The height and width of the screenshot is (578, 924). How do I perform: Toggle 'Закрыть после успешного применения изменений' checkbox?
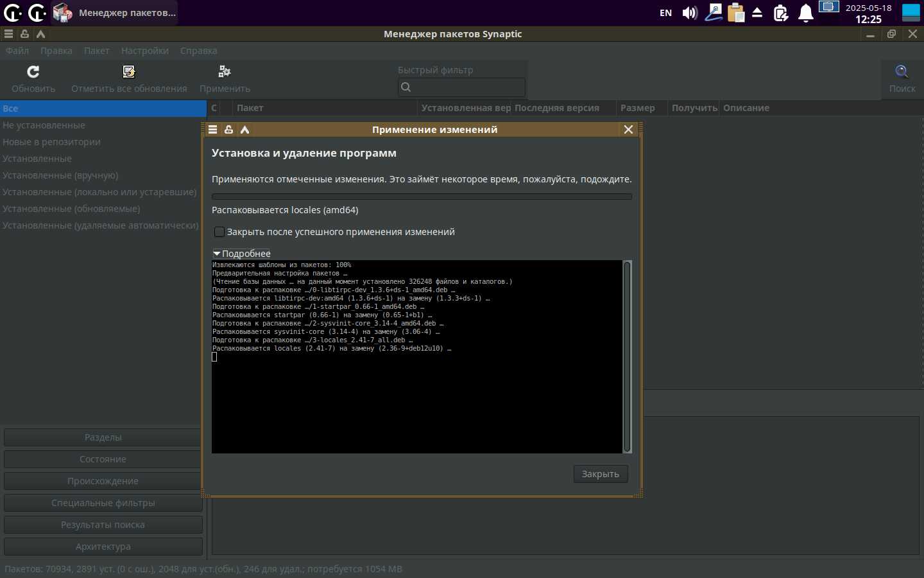pos(219,232)
